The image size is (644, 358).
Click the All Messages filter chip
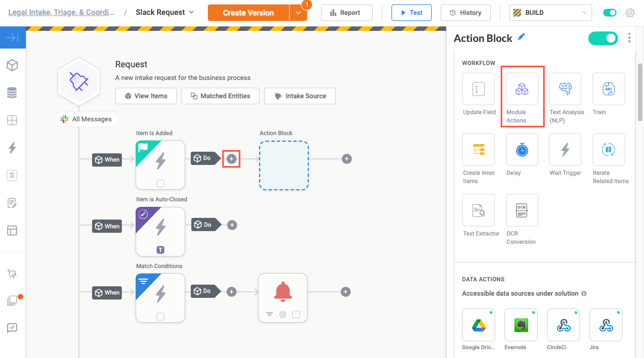(x=86, y=119)
